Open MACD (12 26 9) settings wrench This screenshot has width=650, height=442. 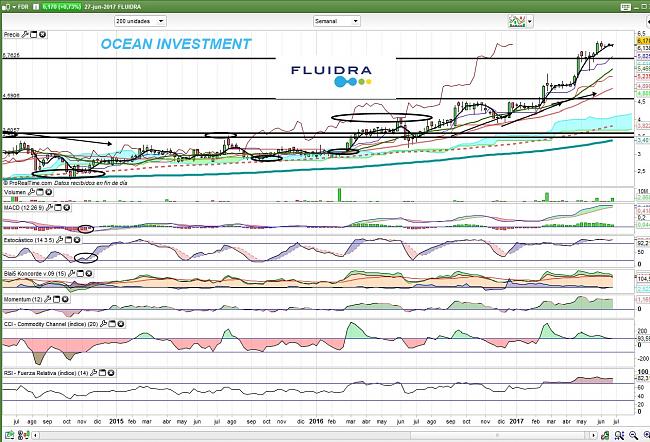pyautogui.click(x=49, y=207)
